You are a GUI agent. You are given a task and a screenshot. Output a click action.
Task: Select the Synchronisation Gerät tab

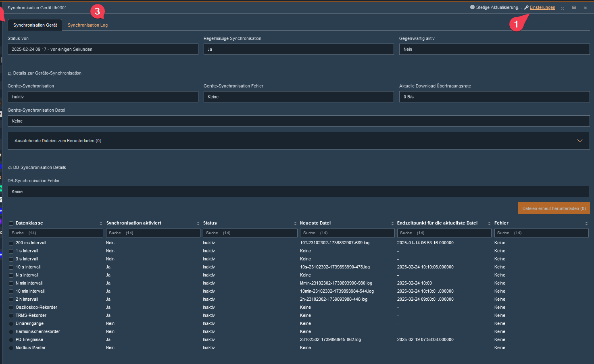point(35,25)
